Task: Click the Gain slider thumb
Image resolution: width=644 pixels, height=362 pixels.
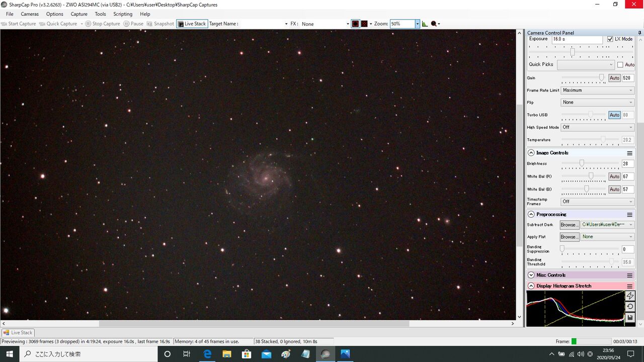Action: 601,77
